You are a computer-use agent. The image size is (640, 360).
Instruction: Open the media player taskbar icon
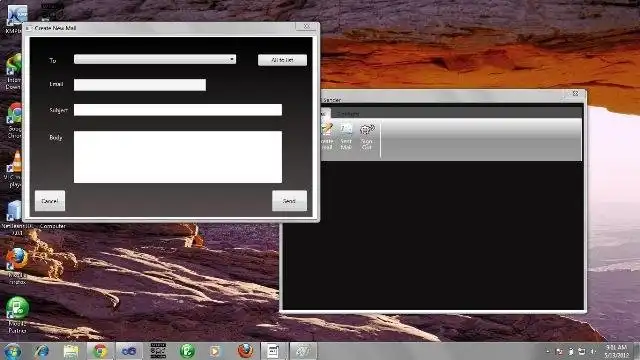215,351
